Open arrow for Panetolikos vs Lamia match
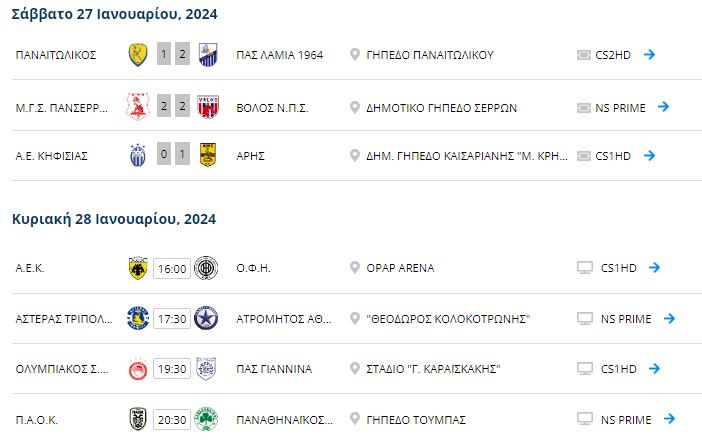The height and width of the screenshot is (442, 702). [x=649, y=55]
